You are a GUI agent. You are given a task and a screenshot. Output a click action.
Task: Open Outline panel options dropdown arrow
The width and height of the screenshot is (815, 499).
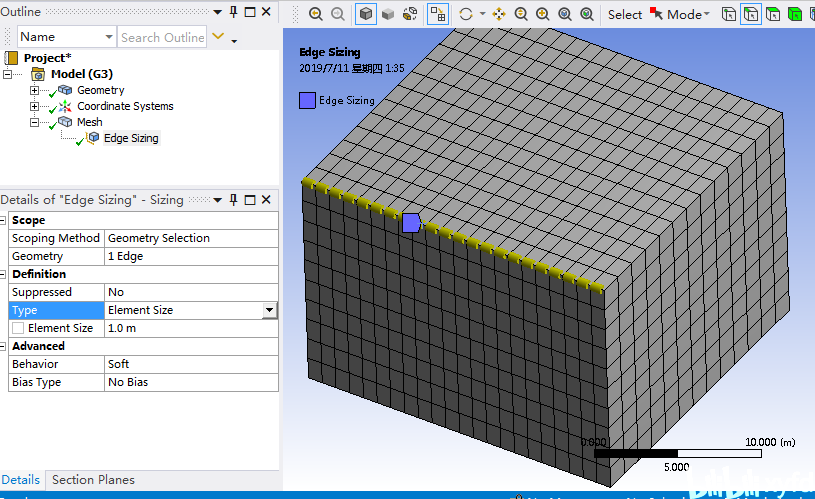point(217,12)
